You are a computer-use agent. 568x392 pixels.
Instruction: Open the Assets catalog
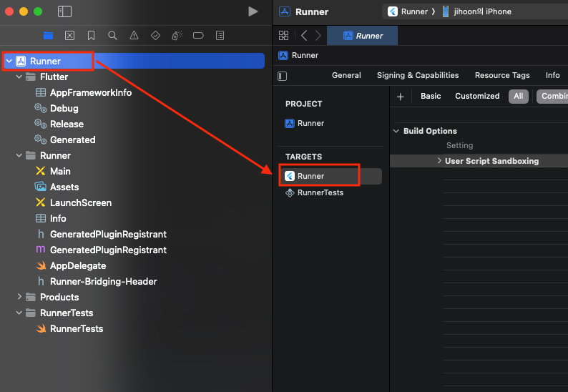64,187
